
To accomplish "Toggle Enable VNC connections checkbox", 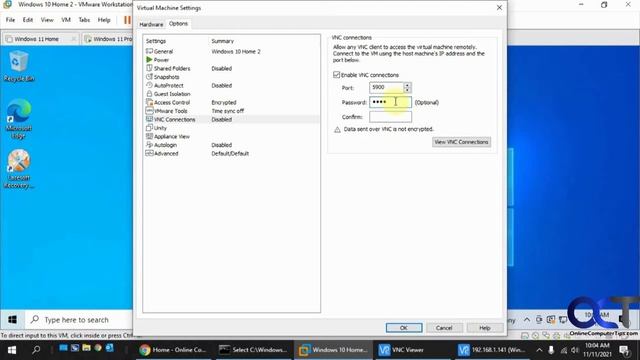I will pyautogui.click(x=336, y=75).
